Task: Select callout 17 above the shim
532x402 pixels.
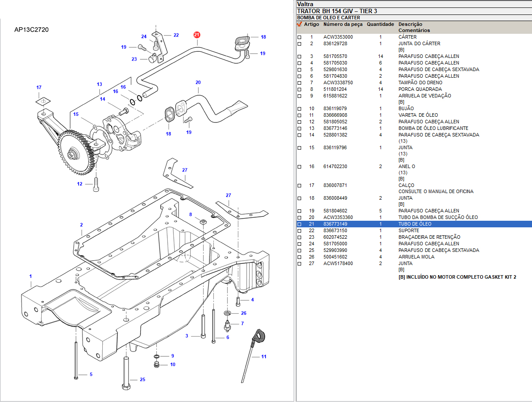Action: tap(39, 87)
